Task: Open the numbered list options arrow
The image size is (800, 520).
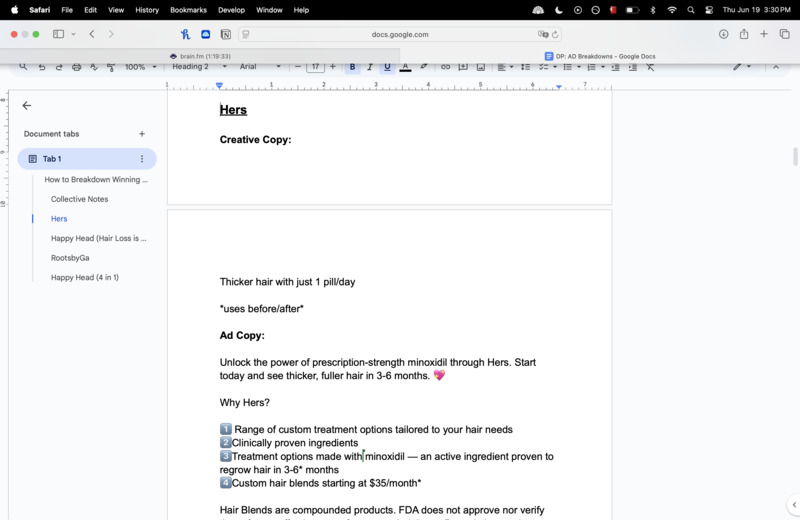Action: click(x=603, y=67)
